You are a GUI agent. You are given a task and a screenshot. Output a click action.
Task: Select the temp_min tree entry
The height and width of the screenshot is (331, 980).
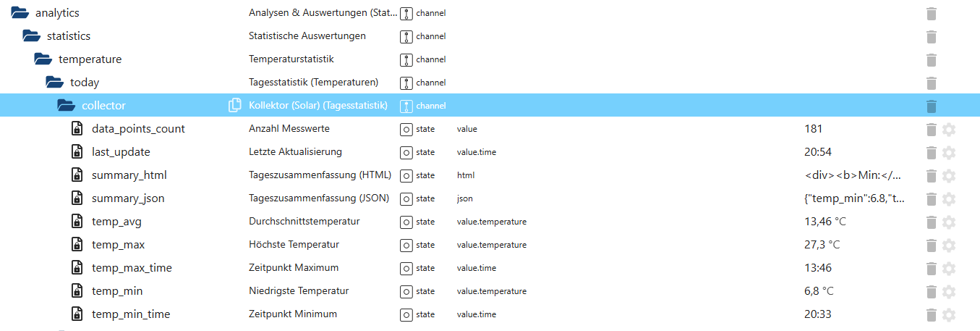(117, 291)
